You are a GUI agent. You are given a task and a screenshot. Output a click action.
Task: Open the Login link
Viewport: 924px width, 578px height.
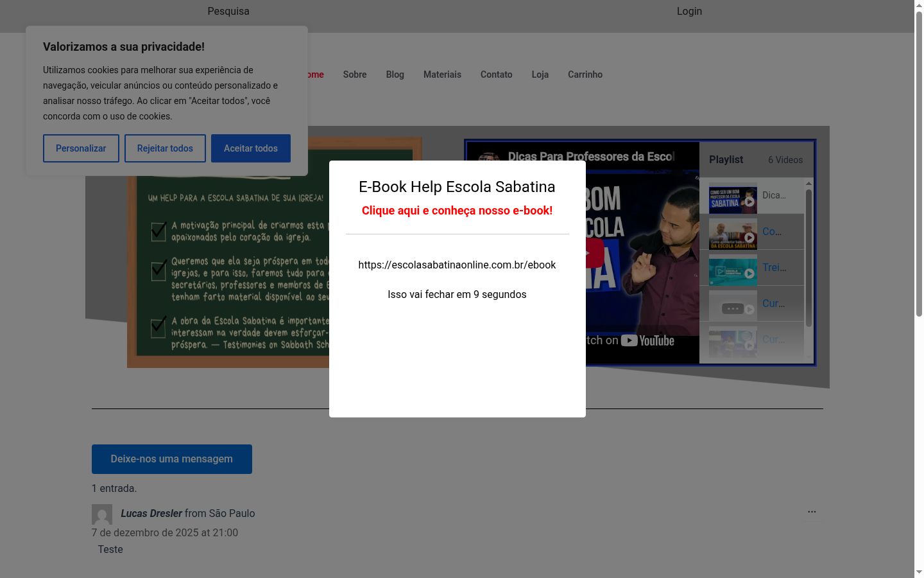point(689,11)
